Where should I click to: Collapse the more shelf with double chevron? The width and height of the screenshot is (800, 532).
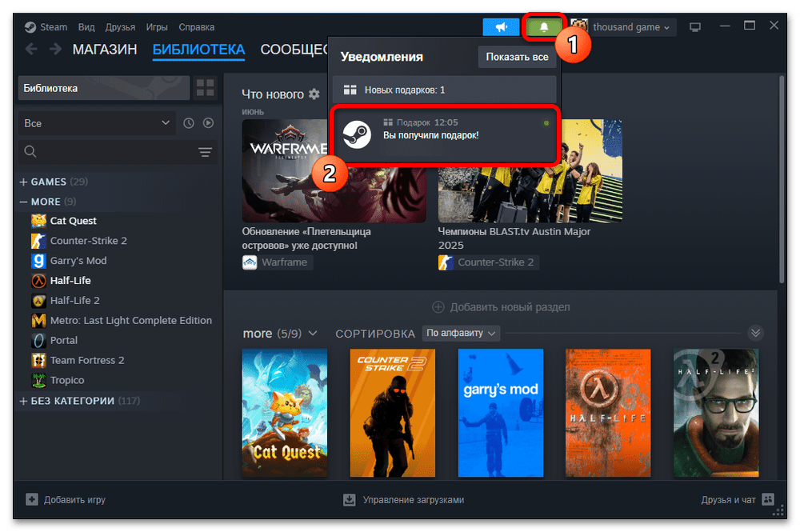[756, 333]
